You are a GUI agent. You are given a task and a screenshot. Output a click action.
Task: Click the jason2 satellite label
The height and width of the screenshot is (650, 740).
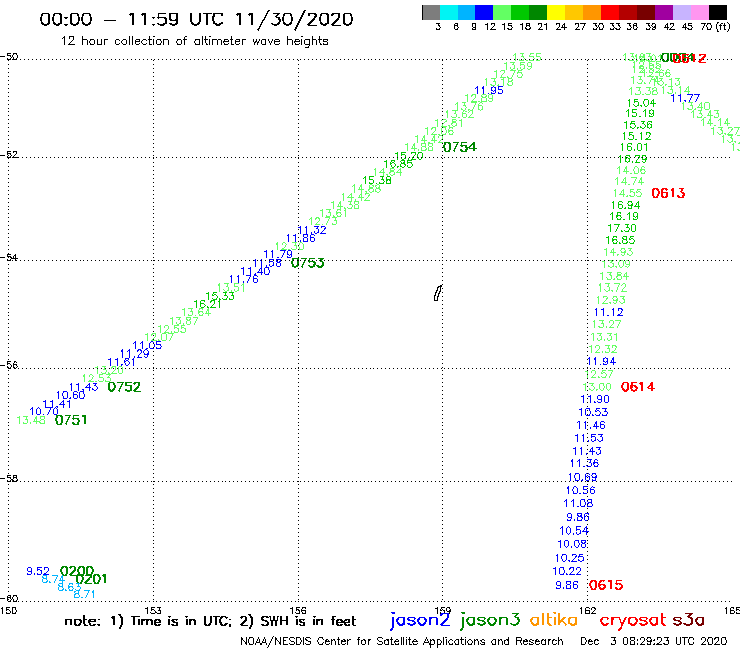point(420,620)
